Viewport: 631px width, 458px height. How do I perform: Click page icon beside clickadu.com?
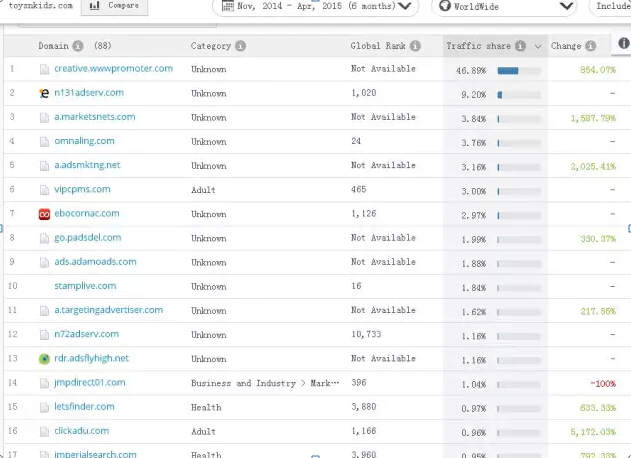[x=44, y=431]
